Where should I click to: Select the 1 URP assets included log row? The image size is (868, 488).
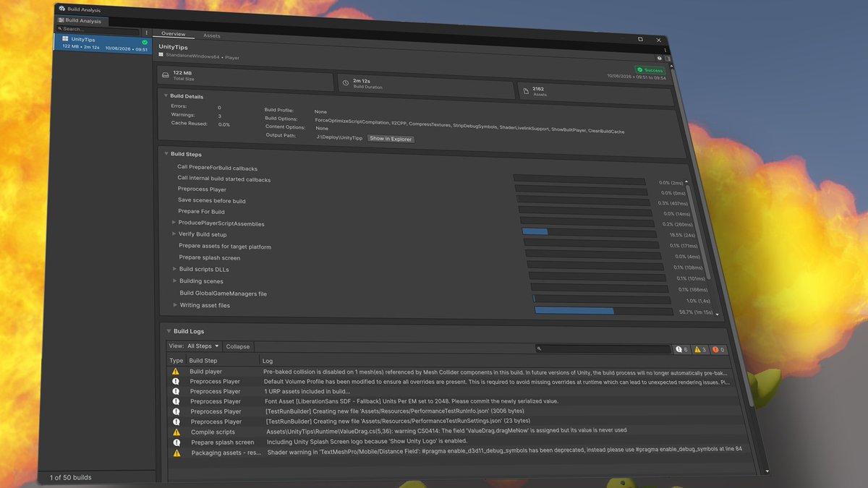coord(454,391)
